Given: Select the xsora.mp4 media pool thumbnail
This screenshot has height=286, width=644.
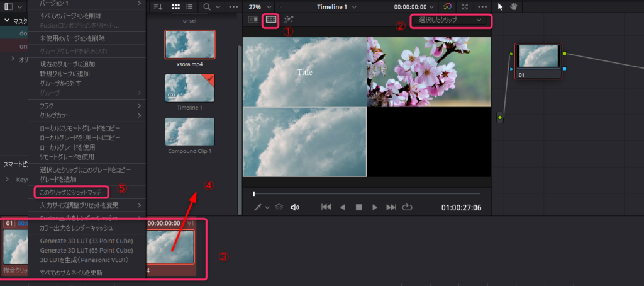Looking at the screenshot, I should tap(189, 45).
